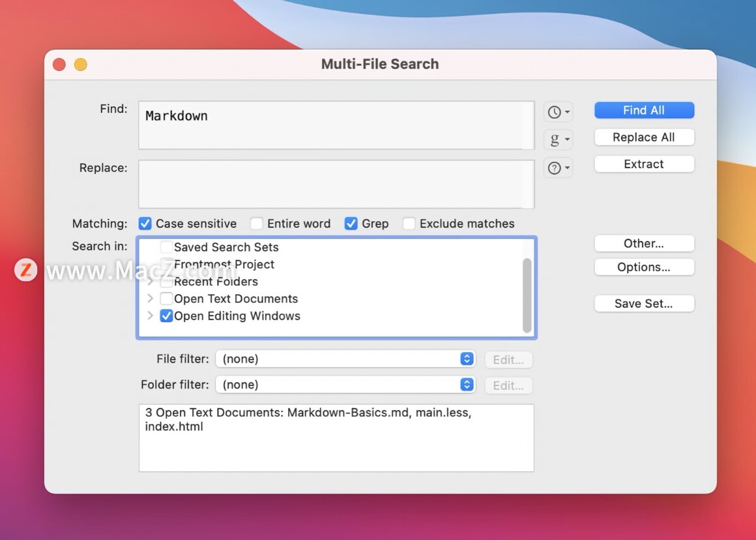The height and width of the screenshot is (540, 756).
Task: Enable the Entire word checkbox
Action: point(257,224)
